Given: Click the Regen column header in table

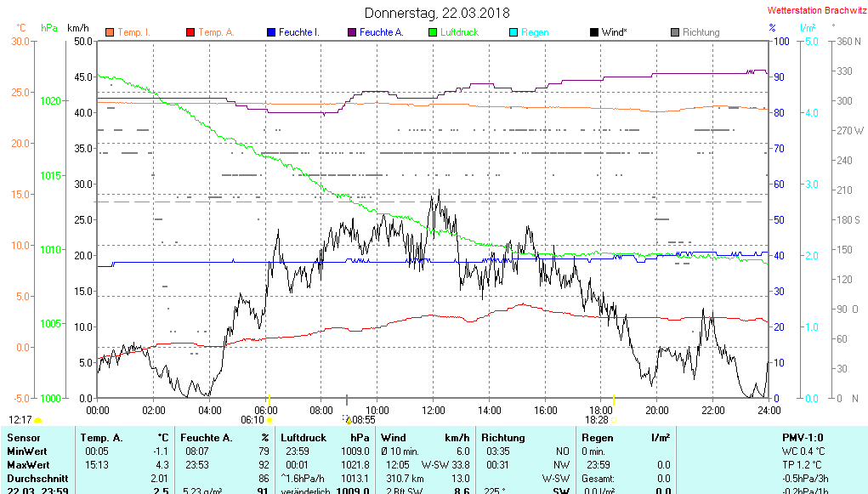Looking at the screenshot, I should pyautogui.click(x=596, y=437).
